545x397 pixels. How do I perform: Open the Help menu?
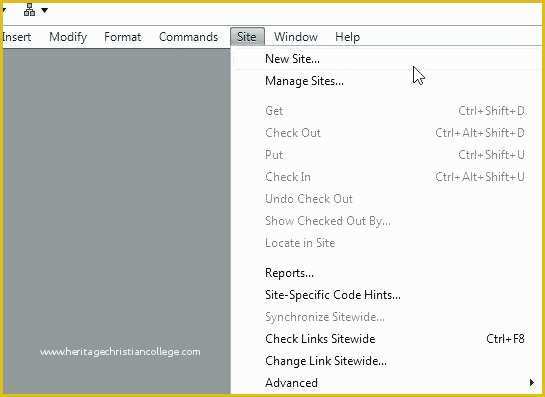[347, 37]
